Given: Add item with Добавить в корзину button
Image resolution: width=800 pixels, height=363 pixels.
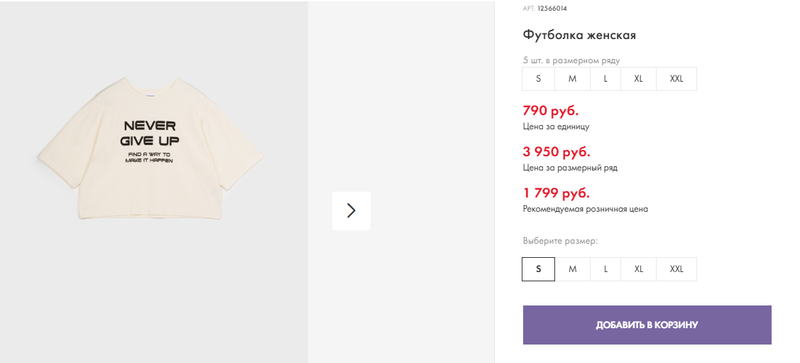Looking at the screenshot, I should (647, 325).
